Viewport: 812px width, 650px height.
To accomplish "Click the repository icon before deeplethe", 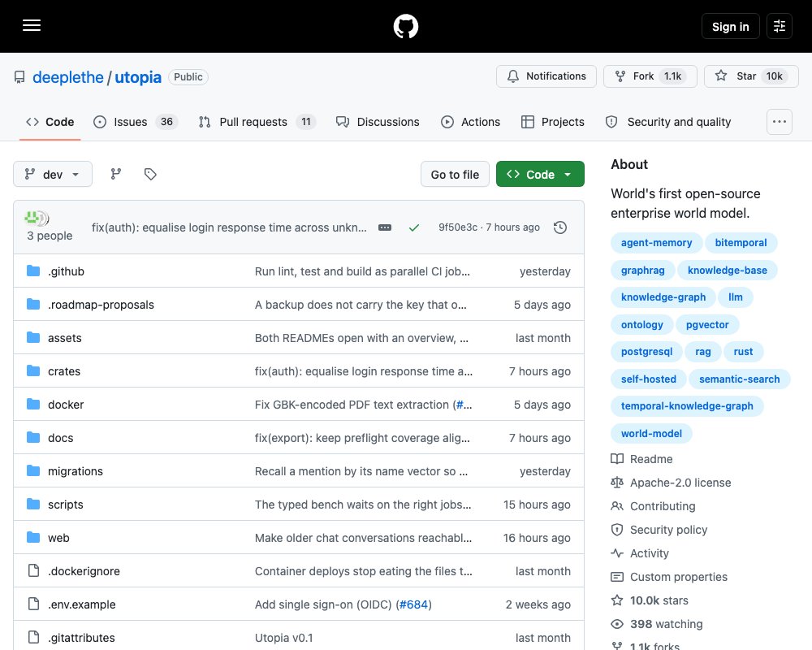I will [x=19, y=77].
